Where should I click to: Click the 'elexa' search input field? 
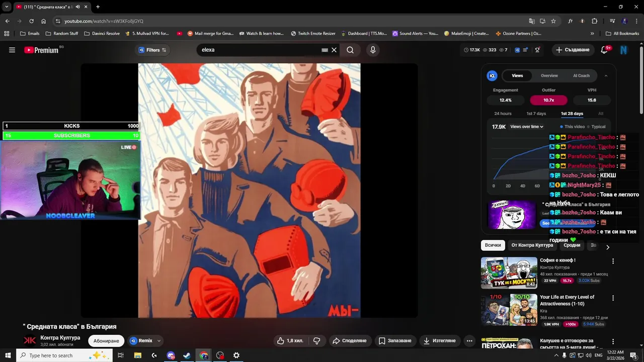260,50
